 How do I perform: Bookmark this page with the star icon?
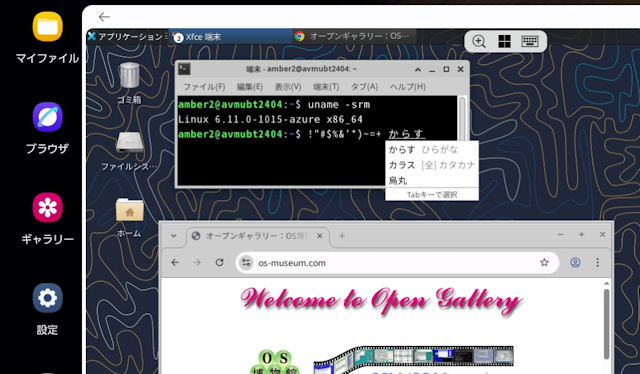pyautogui.click(x=544, y=263)
